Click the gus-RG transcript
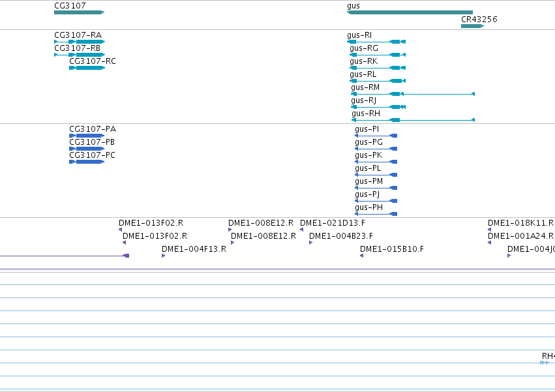Viewport: 555px width, 392px height. (x=378, y=55)
